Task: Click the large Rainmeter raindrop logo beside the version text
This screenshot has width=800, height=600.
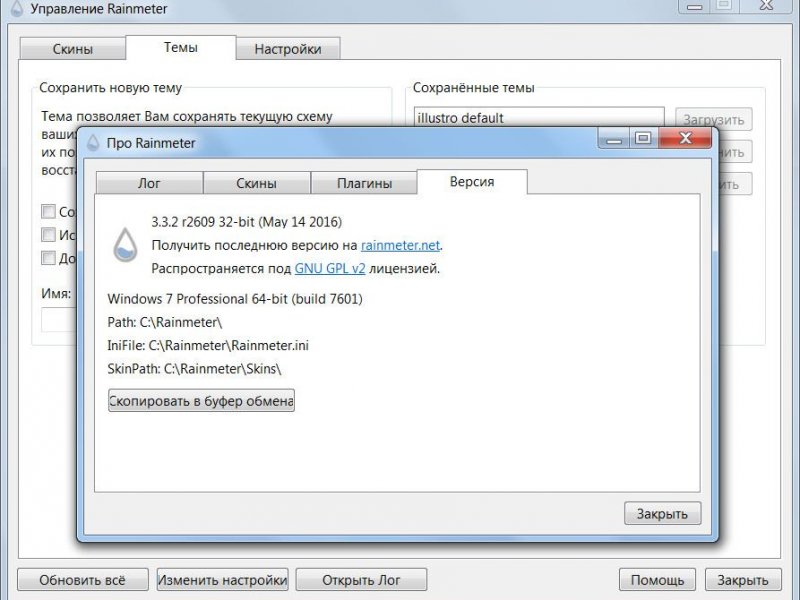Action: coord(125,245)
